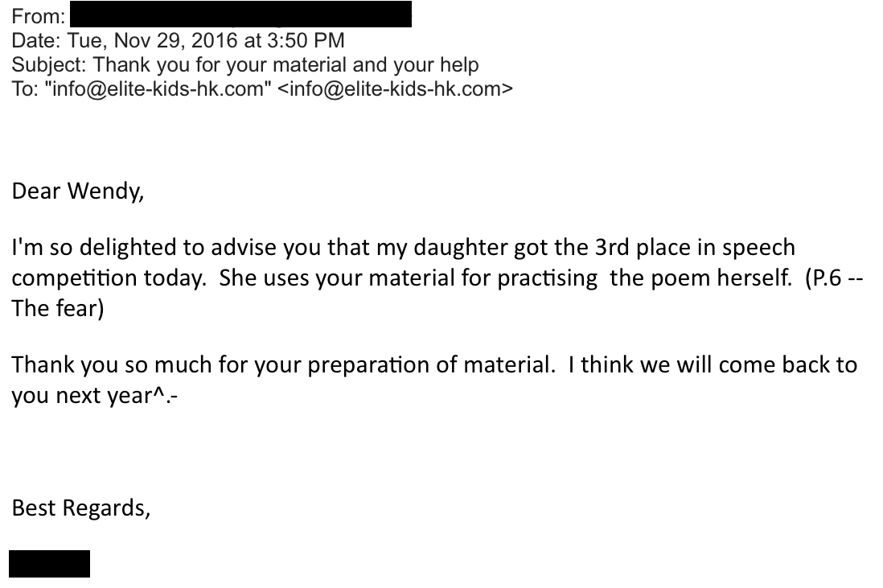This screenshot has width=883, height=588.
Task: Click the redacted signature block
Action: pos(50,563)
